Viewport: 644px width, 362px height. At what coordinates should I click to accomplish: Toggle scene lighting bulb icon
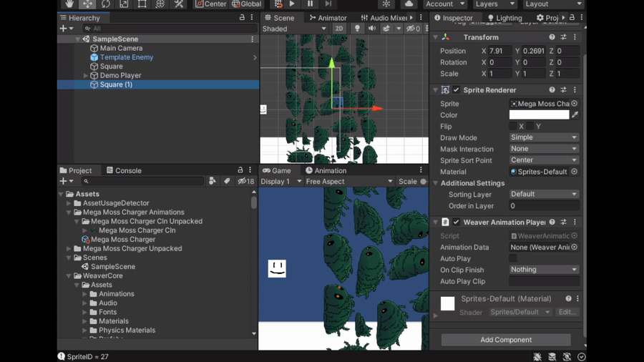pos(357,29)
